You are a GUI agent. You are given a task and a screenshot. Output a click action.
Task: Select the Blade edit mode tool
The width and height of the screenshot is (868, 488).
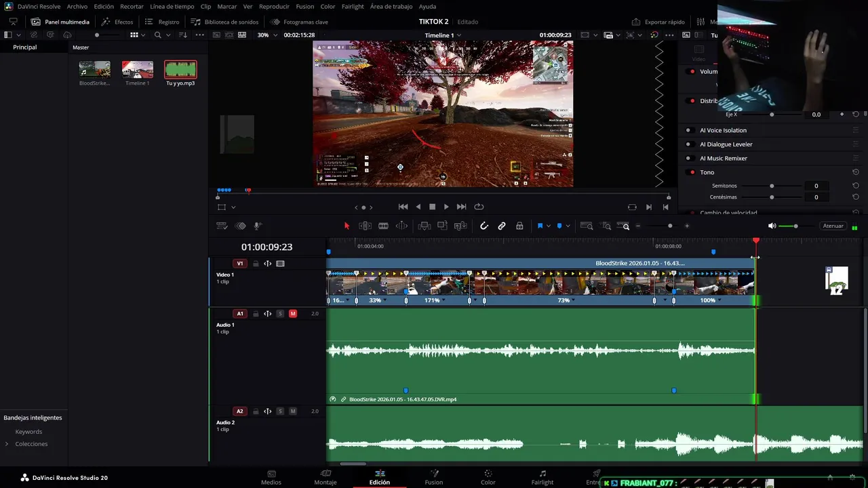coord(383,226)
